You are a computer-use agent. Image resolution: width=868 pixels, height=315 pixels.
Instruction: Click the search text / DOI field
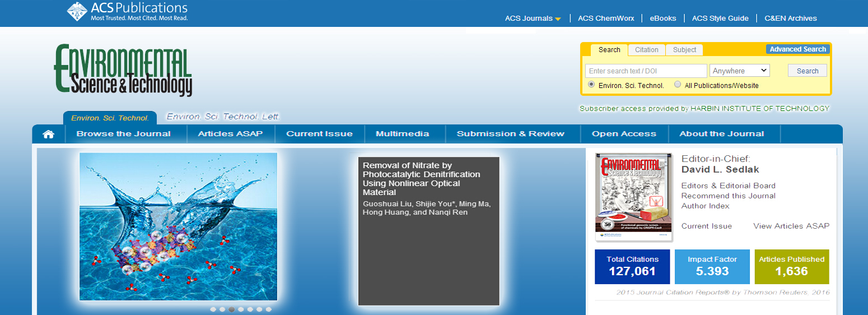[x=646, y=71]
